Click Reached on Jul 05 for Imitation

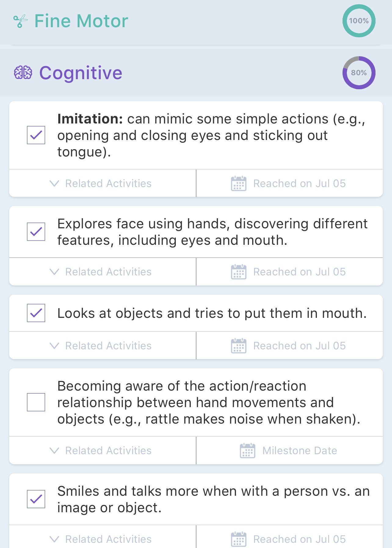tap(299, 183)
